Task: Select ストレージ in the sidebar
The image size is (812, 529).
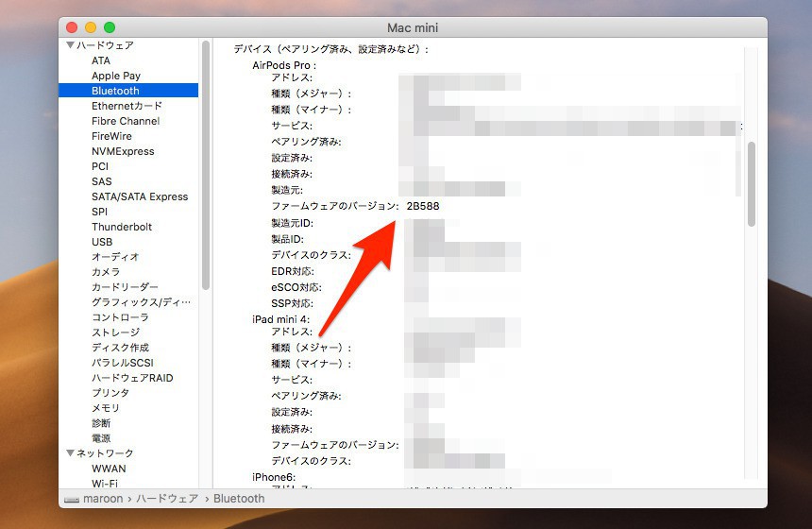Action: (x=115, y=333)
